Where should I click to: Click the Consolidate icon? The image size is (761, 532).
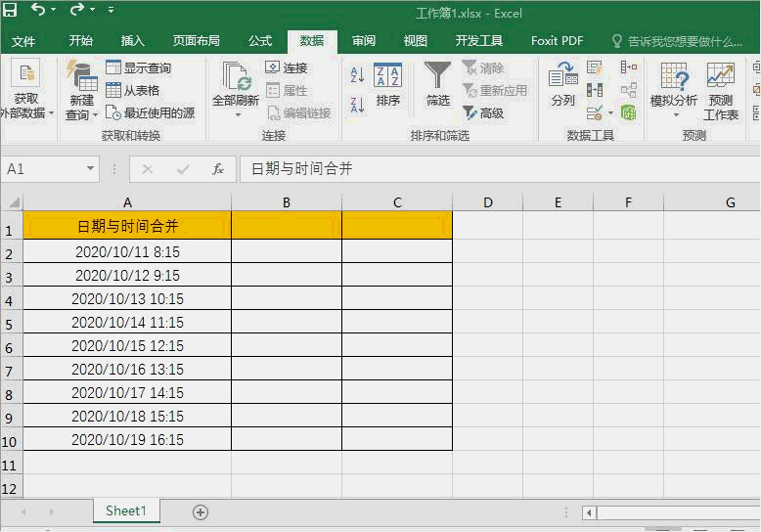click(x=629, y=67)
